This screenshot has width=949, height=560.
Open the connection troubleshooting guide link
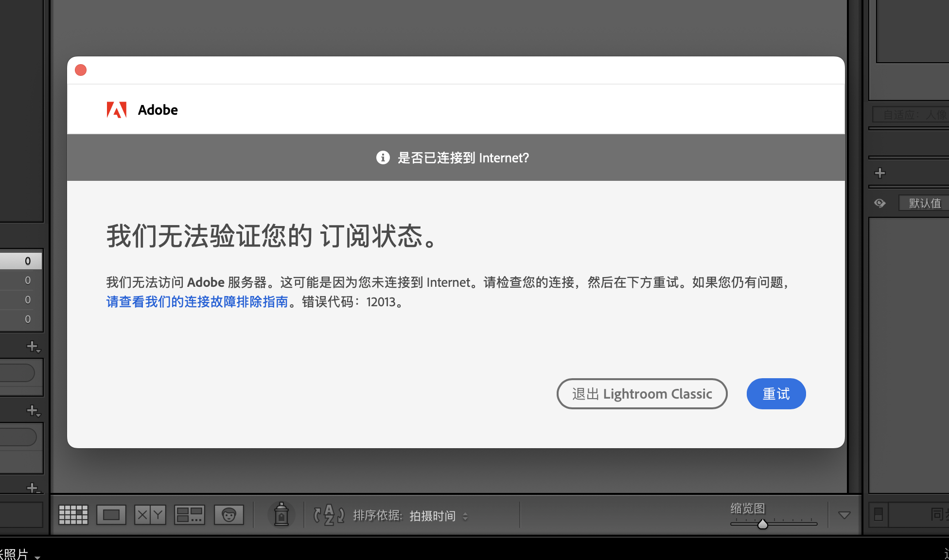point(196,302)
